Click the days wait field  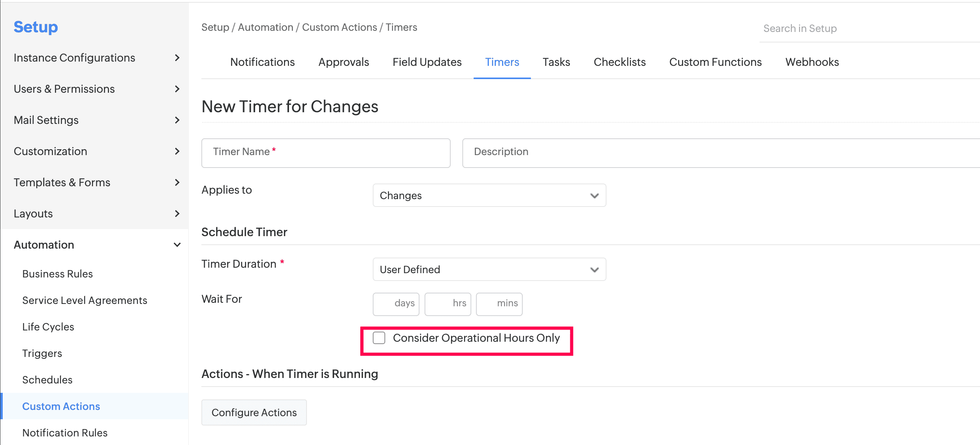click(395, 304)
